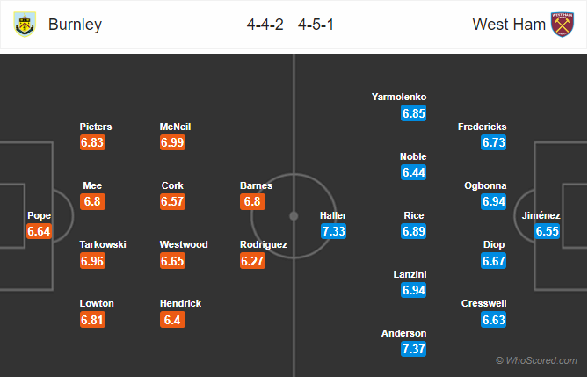Click Pope's 6.64 rating badge
The image size is (588, 377).
tap(39, 231)
